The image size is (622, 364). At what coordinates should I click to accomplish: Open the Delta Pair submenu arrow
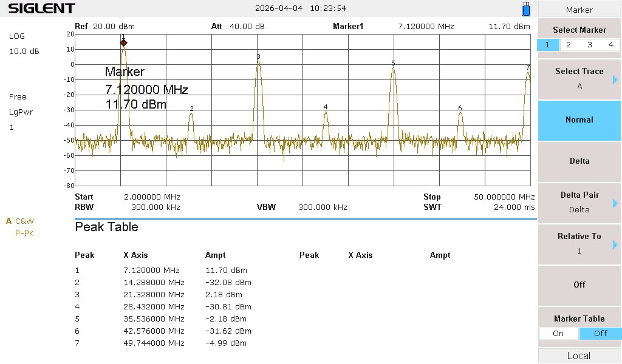[615, 204]
